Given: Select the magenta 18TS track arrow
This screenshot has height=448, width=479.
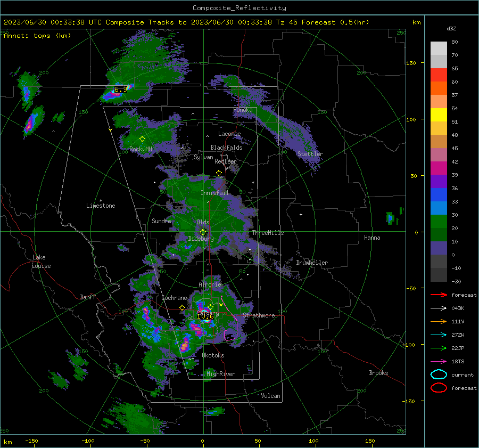Looking at the screenshot, I should [439, 362].
